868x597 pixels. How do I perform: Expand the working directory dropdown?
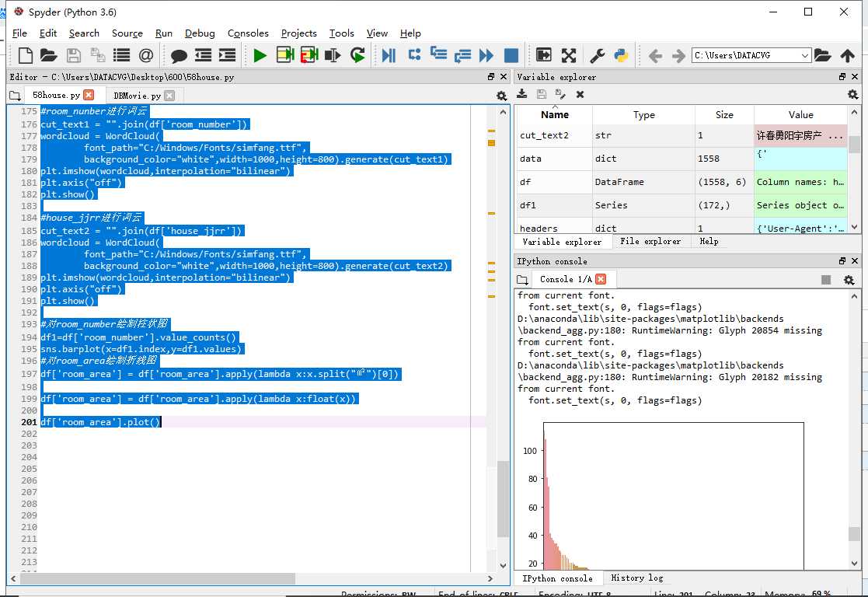pyautogui.click(x=804, y=55)
